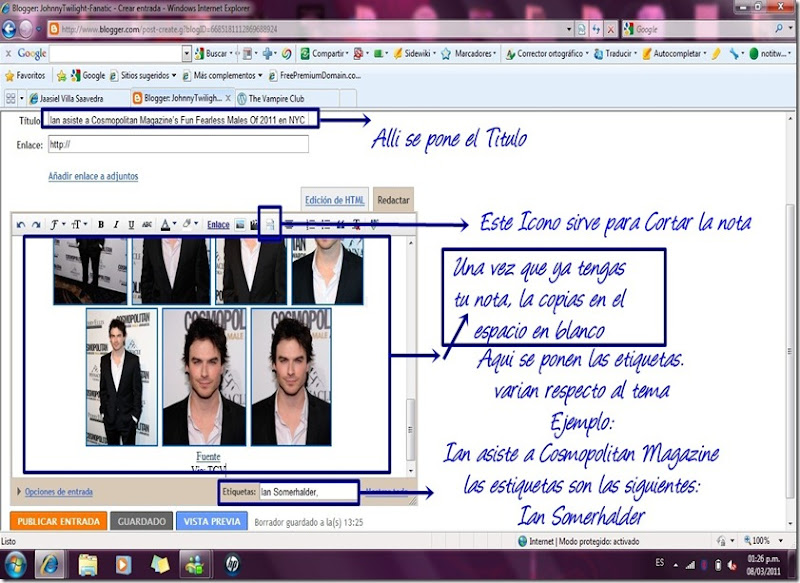Viewport: 800px width, 583px height.
Task: Open the zoom level 100% dropdown
Action: (780, 541)
